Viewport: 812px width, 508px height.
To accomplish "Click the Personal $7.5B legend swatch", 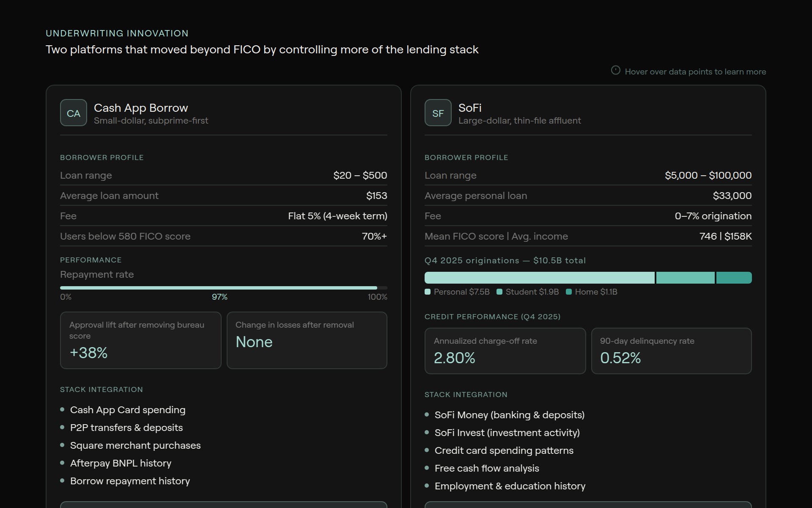I will pos(428,292).
